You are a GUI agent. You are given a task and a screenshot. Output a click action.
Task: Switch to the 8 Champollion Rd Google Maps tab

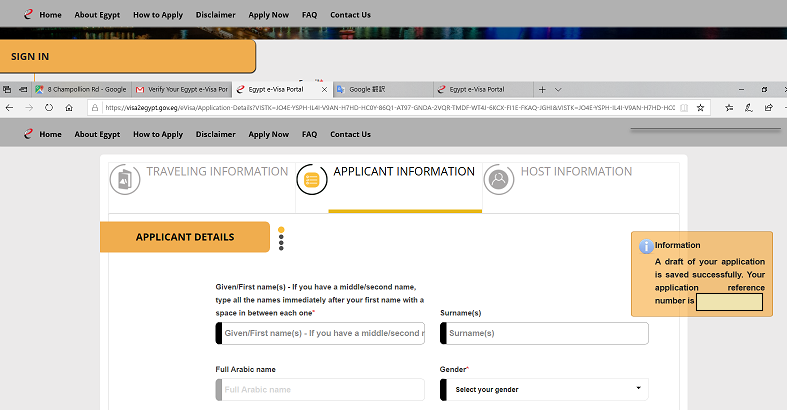click(x=81, y=89)
